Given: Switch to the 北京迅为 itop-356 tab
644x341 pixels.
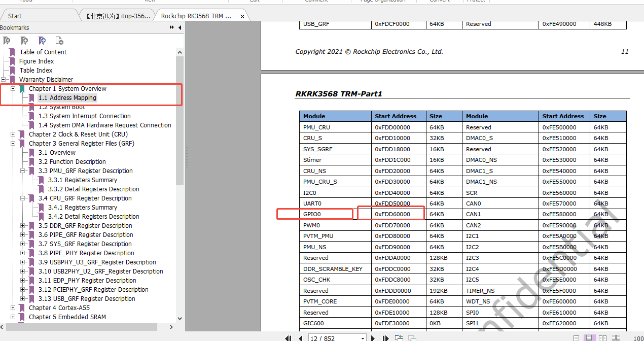Looking at the screenshot, I should coord(118,16).
